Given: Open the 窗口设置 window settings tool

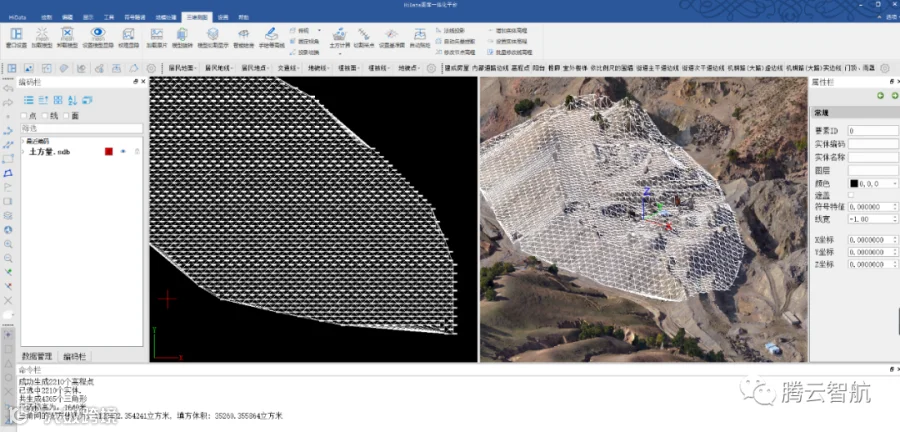Looking at the screenshot, I should 16,37.
